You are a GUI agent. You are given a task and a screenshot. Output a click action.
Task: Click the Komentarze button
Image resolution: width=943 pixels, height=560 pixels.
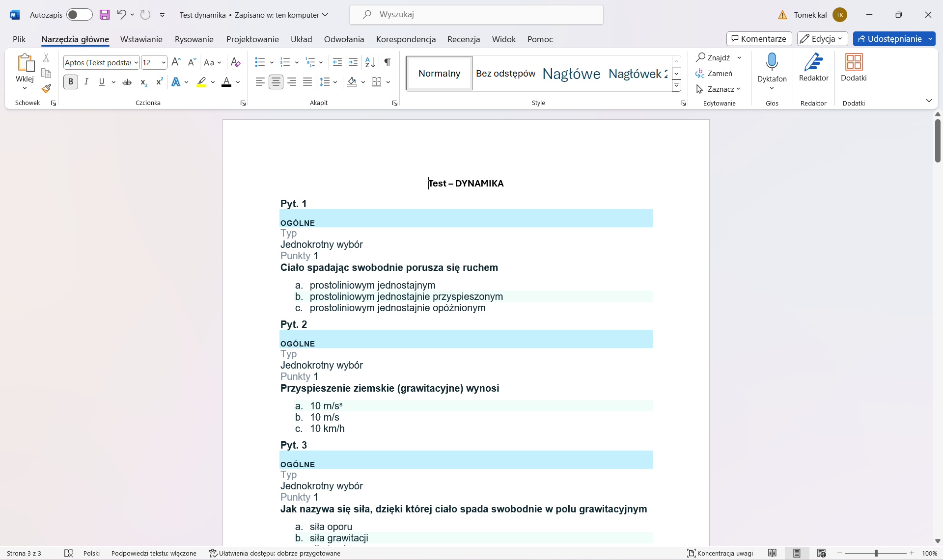759,39
